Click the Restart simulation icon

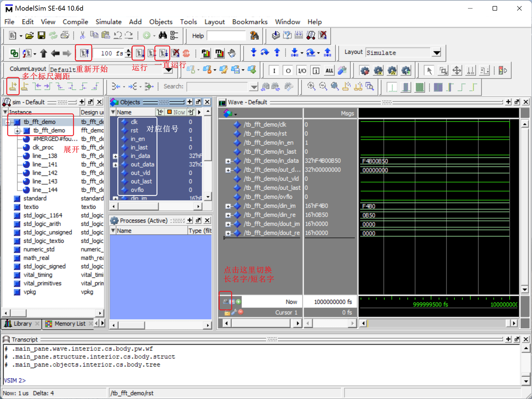click(x=84, y=53)
